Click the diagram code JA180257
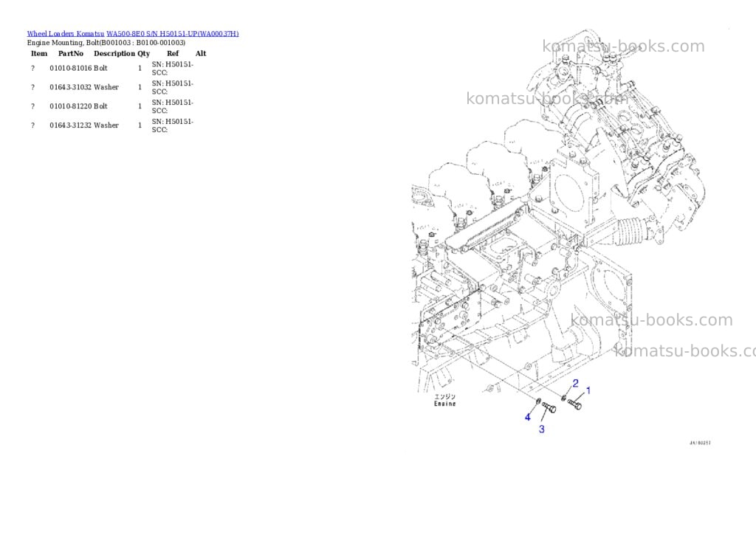 click(700, 443)
